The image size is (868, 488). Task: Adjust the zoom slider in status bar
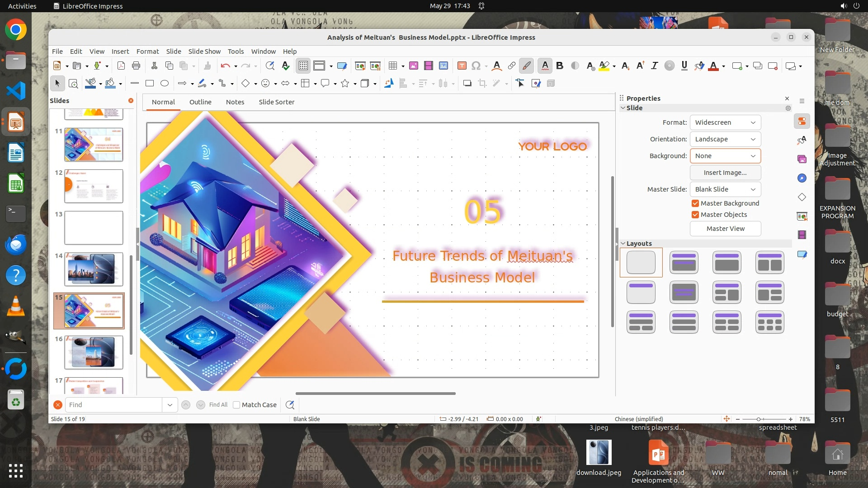(x=759, y=419)
